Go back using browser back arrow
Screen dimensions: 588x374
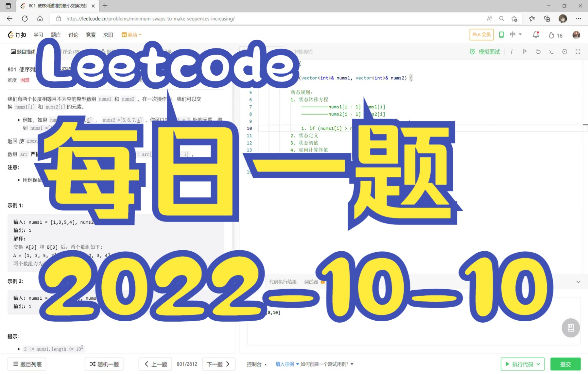coord(9,19)
